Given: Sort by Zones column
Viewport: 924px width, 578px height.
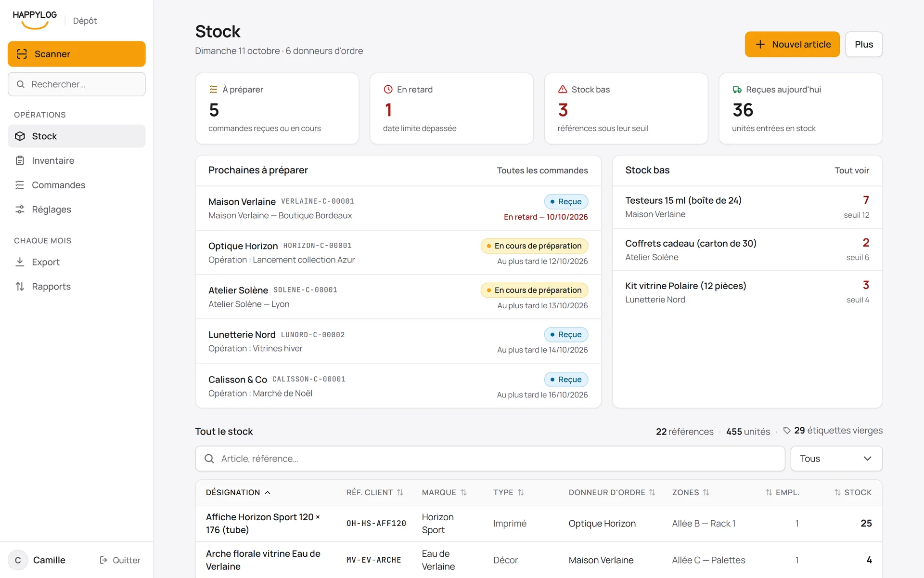Looking at the screenshot, I should (691, 492).
